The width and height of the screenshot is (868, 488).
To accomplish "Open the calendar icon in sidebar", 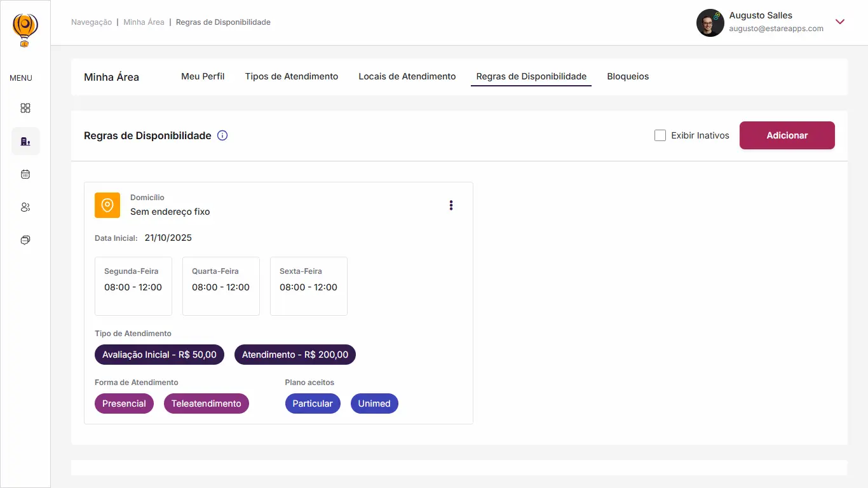I will click(x=25, y=174).
